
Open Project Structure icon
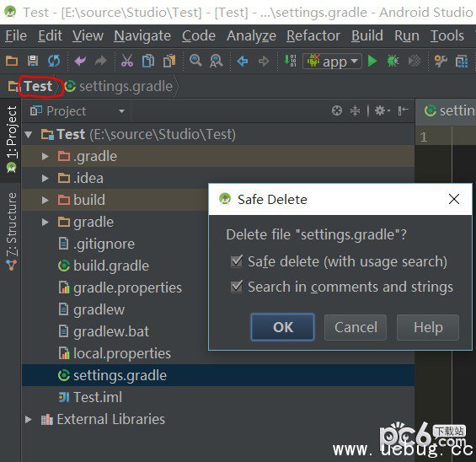(x=462, y=62)
